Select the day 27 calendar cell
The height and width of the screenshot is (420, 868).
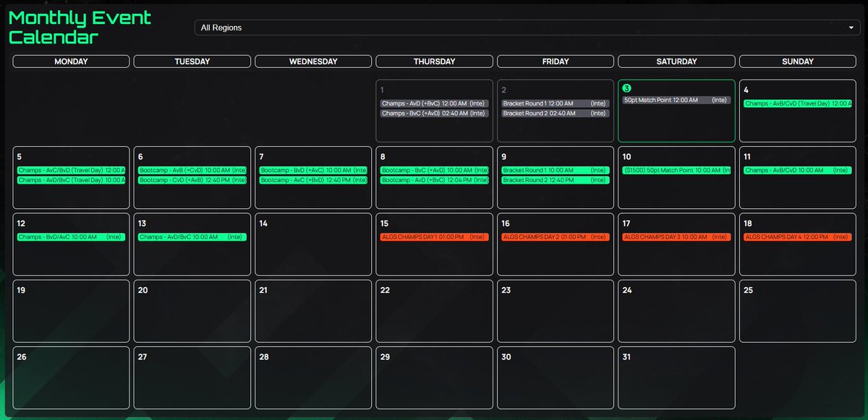(x=192, y=377)
